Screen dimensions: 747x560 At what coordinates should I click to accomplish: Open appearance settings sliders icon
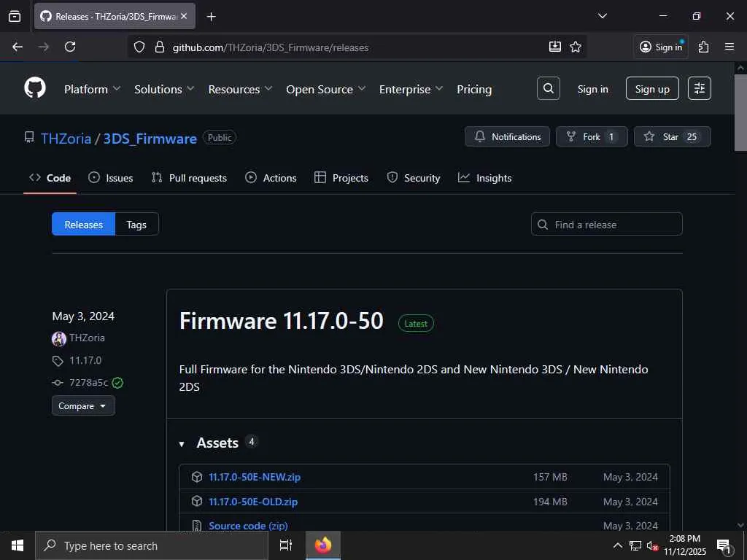(700, 88)
